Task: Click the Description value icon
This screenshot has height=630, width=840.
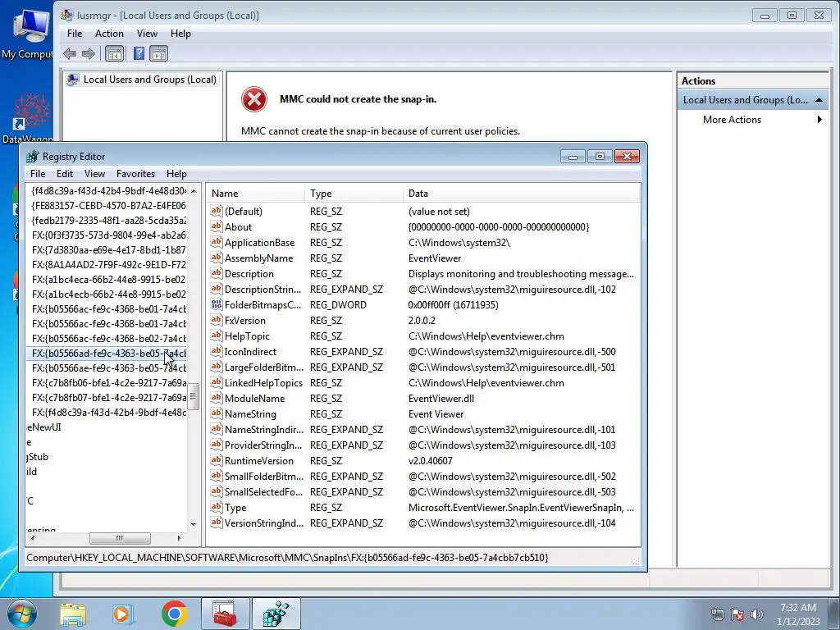Action: (217, 273)
